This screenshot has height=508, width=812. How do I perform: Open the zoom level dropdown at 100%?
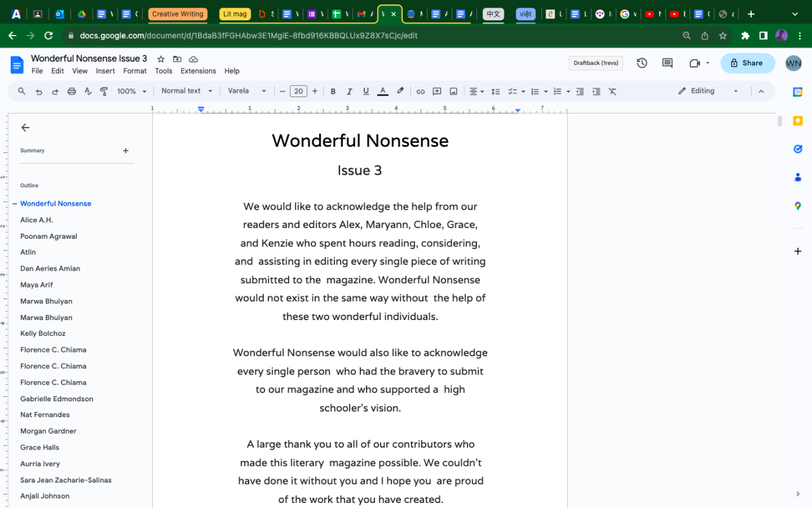point(132,91)
